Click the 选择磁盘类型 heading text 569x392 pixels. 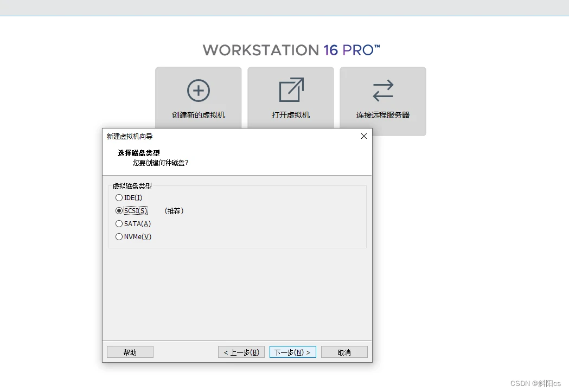pos(139,153)
